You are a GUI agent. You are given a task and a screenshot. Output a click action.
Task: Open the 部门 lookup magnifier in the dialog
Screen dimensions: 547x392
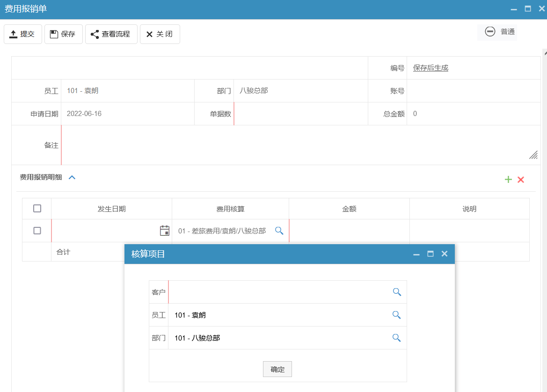coord(397,338)
